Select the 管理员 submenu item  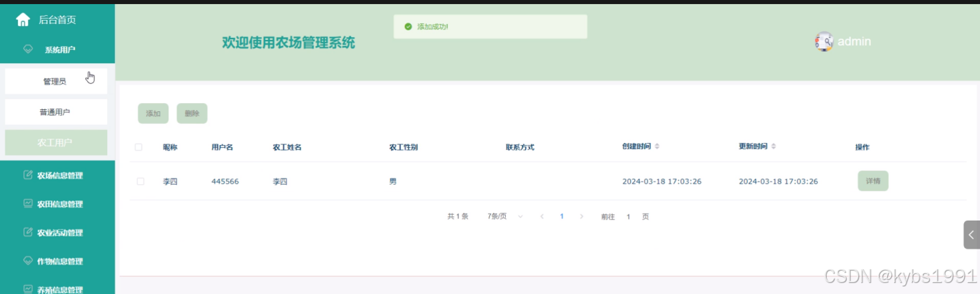point(56,81)
